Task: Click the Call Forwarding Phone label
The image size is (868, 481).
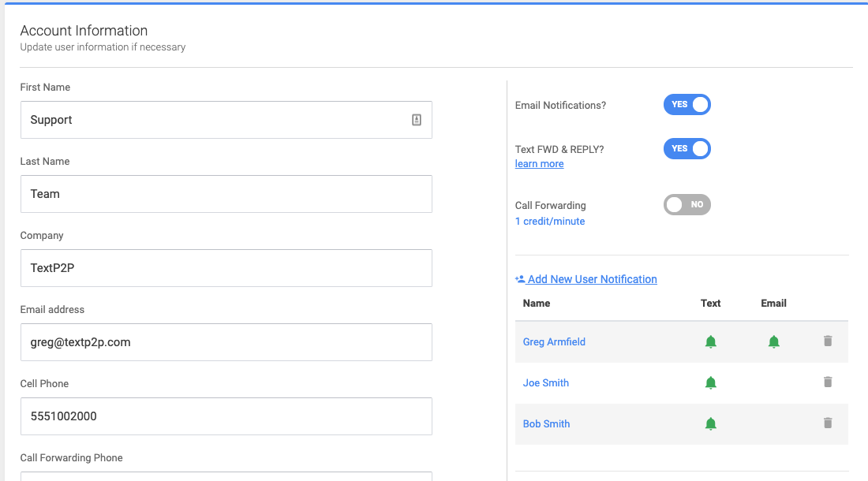Action: point(71,458)
